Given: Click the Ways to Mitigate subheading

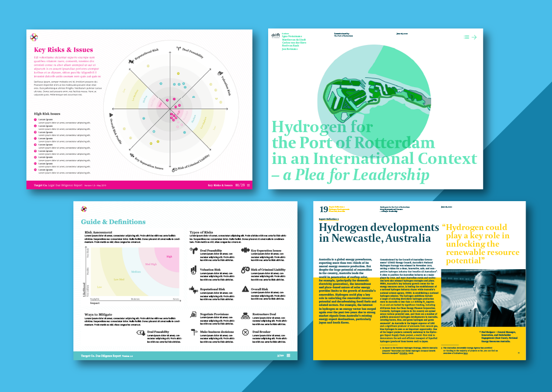Looking at the screenshot, I should (98, 315).
